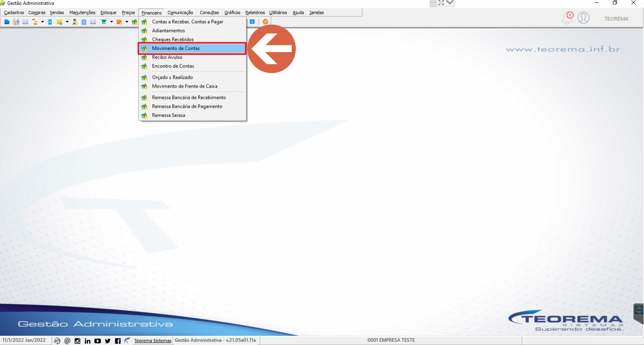Expand dropdown arrow next to yellow folder icon
This screenshot has width=644, height=345.
(x=67, y=22)
